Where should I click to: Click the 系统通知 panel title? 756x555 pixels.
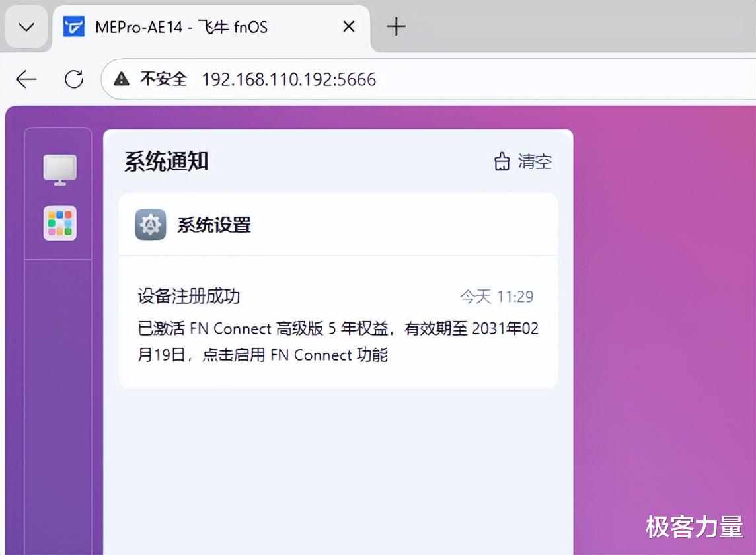167,161
